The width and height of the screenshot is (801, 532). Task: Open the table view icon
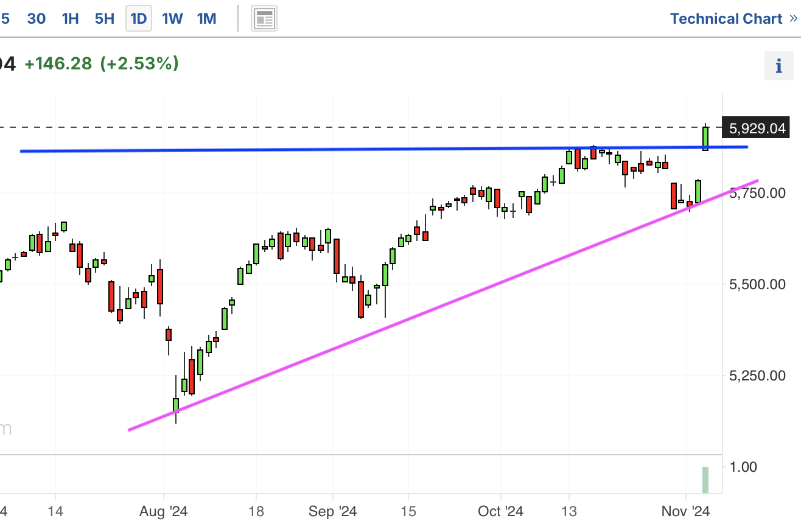[x=265, y=19]
